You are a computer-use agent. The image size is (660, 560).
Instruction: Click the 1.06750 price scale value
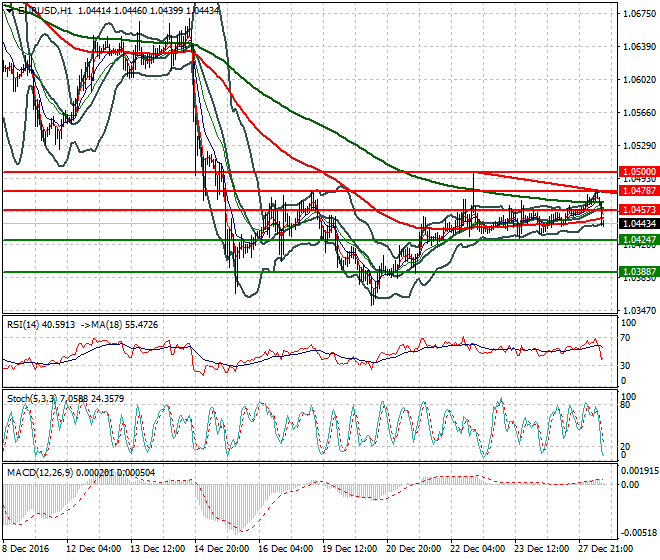click(639, 13)
